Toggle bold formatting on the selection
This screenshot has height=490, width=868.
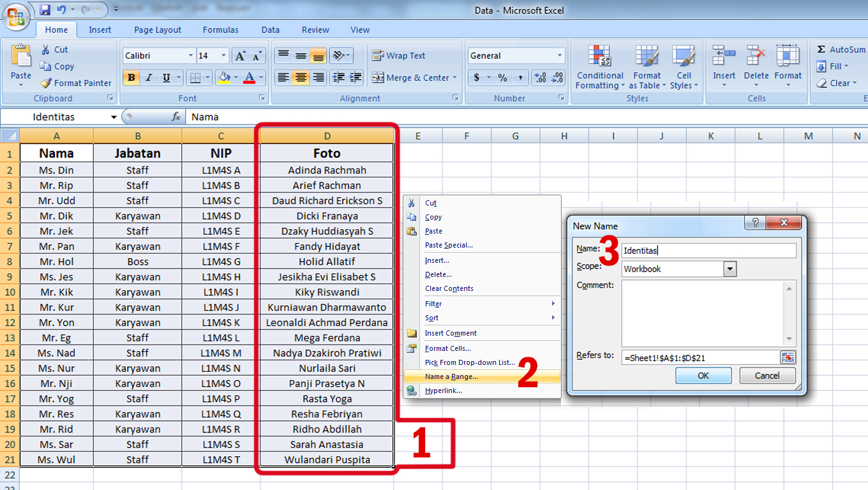(131, 77)
